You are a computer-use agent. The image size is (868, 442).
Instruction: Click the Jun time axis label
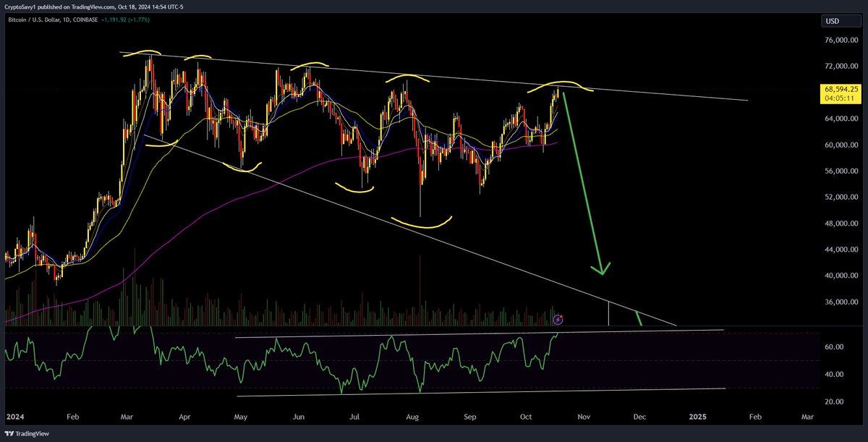[299, 417]
